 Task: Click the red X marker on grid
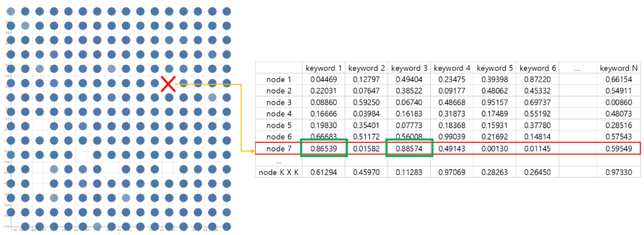[168, 84]
